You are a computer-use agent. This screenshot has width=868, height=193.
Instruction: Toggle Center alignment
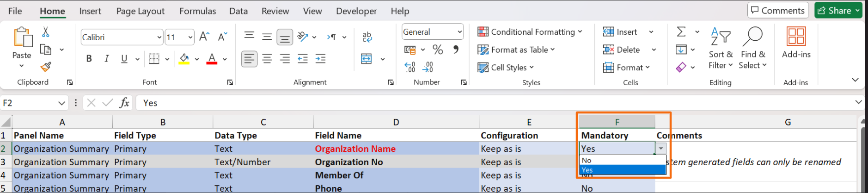click(x=267, y=59)
